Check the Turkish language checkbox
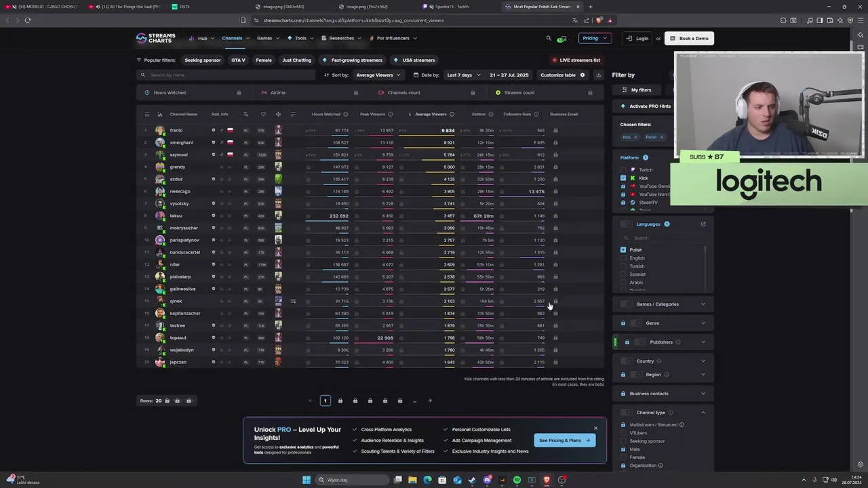 (x=623, y=266)
